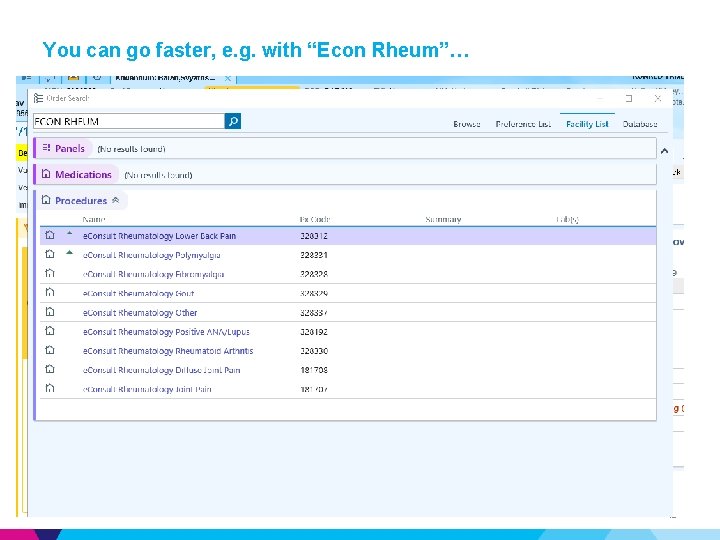720x540 pixels.
Task: Click the last column header after Summary
Action: pos(568,219)
